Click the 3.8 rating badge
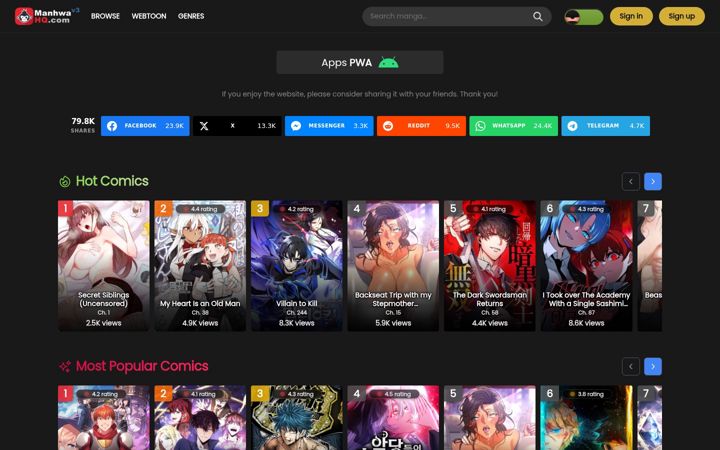Screen dimensions: 720x450 586,394
